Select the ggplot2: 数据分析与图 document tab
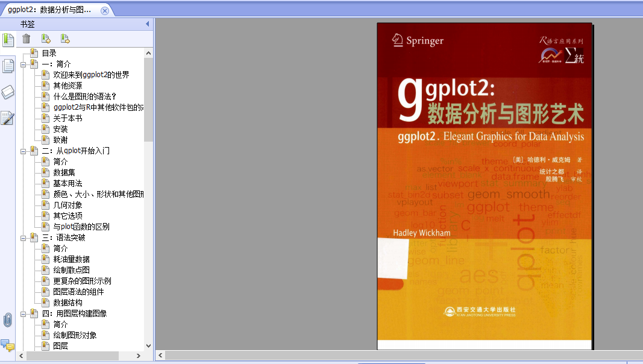This screenshot has width=643, height=364. pos(49,10)
